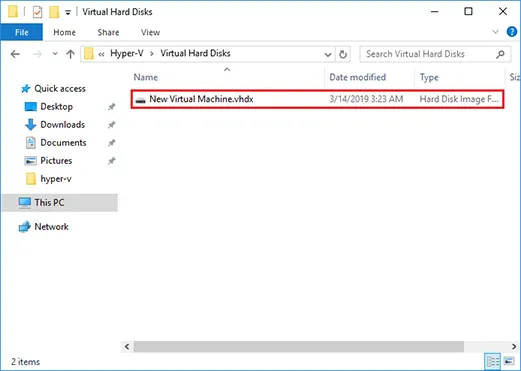
Task: Open the File menu tab
Action: [x=22, y=32]
